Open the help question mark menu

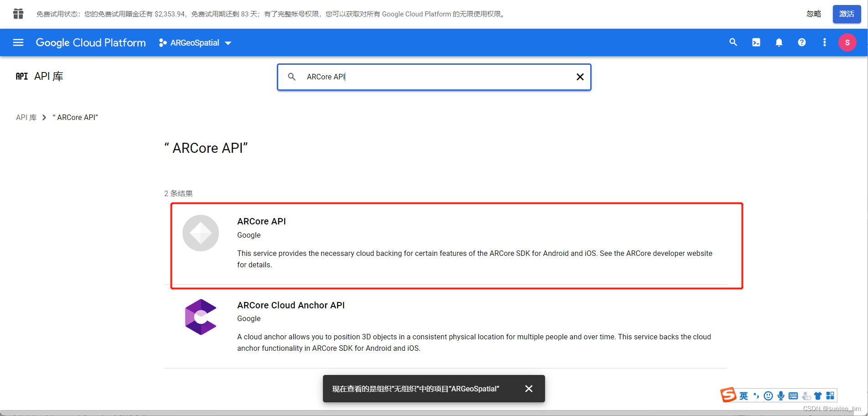(x=801, y=42)
